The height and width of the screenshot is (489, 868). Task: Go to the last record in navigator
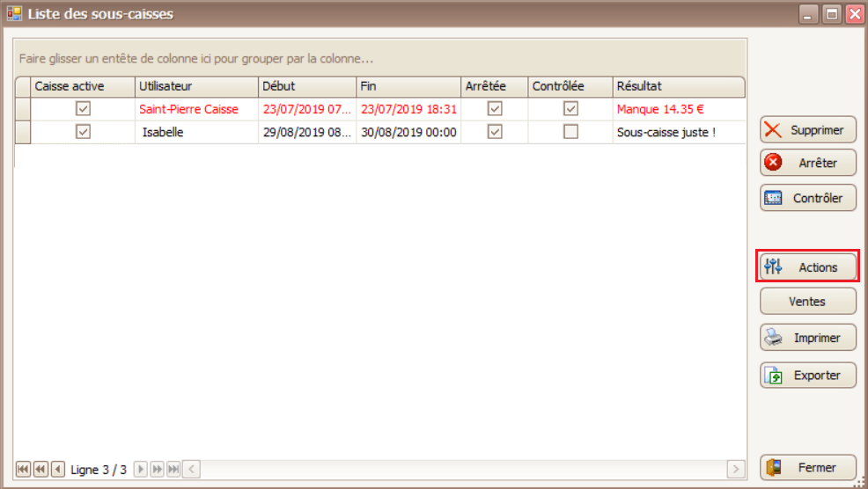pos(173,469)
